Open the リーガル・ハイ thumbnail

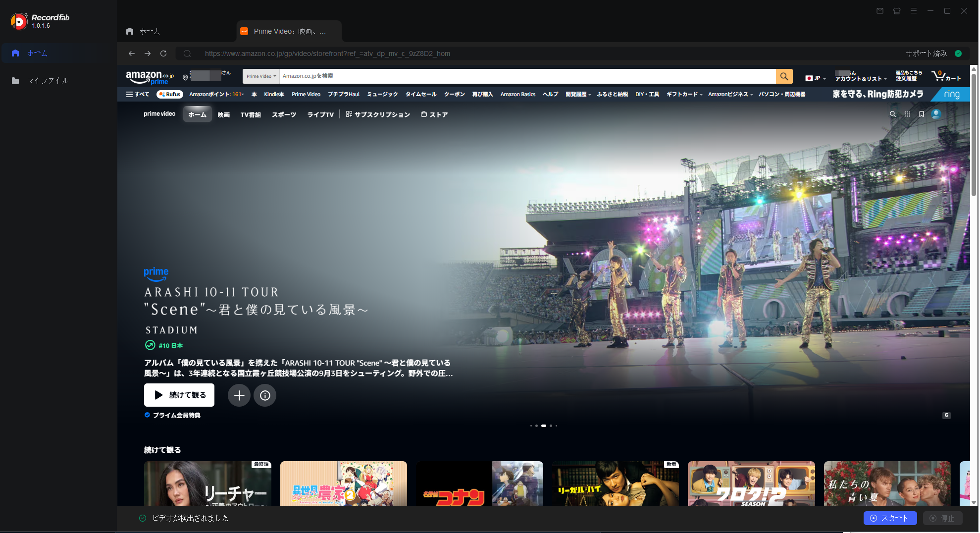616,483
